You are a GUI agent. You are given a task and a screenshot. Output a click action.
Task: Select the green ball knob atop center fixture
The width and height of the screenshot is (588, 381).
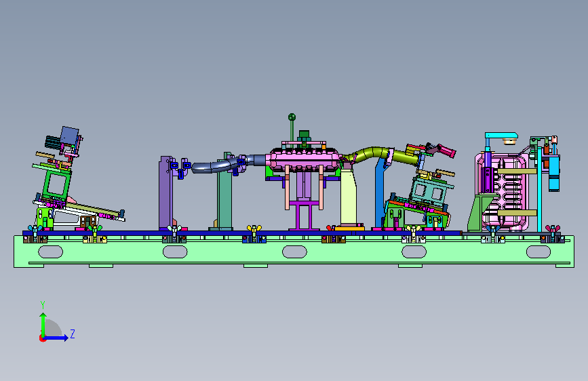click(x=292, y=117)
